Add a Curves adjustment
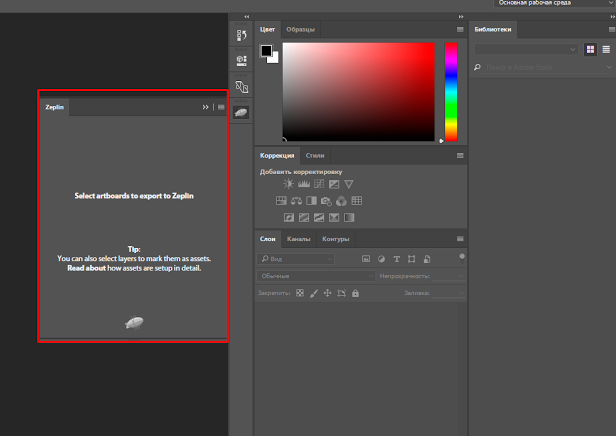Screen dimensions: 616x436 (319, 184)
